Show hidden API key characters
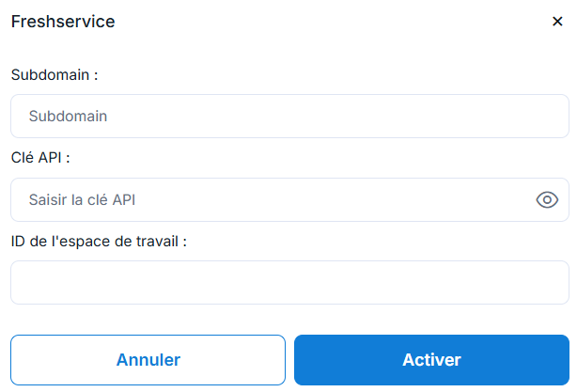Viewport: 577px width, 392px height. pyautogui.click(x=547, y=199)
